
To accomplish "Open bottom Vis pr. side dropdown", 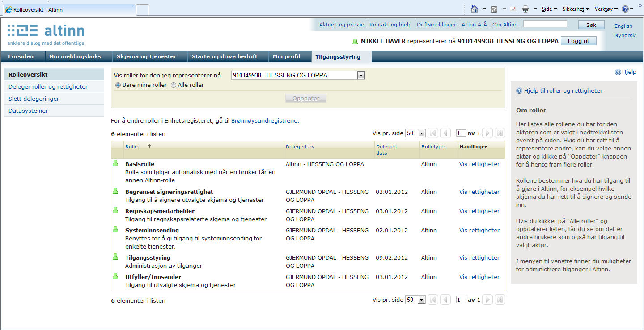I will coord(415,300).
